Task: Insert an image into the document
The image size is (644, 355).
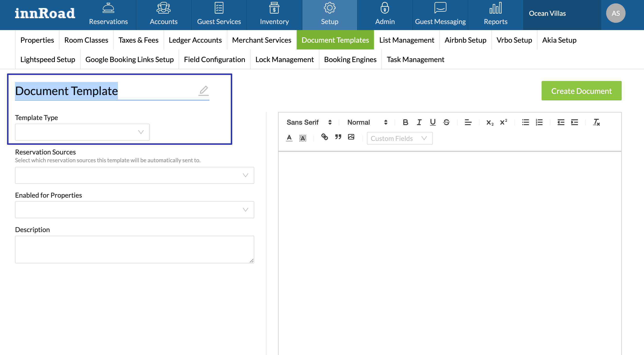Action: [351, 137]
